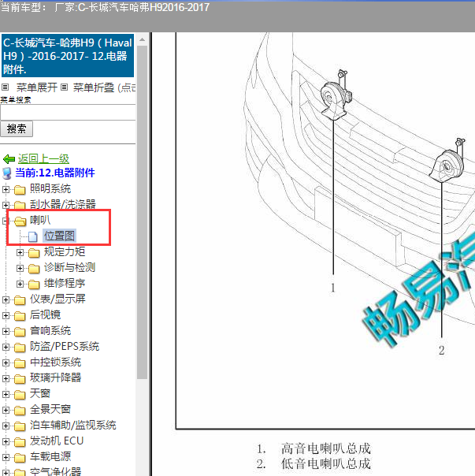Open the 照明系统 folder icon

(x=20, y=190)
